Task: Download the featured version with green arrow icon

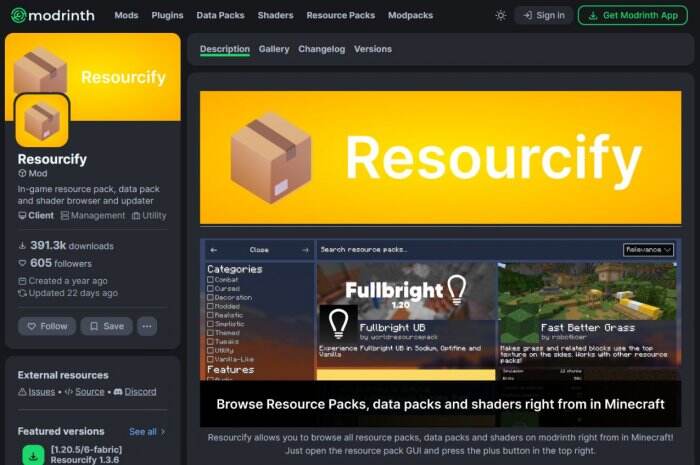Action: [33, 456]
